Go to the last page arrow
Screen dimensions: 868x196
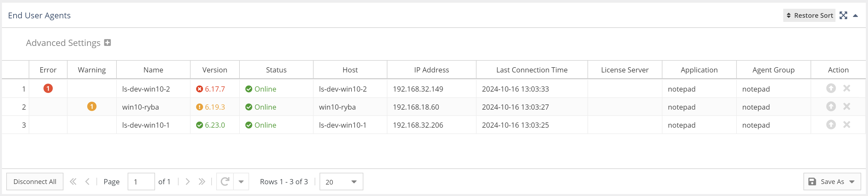(202, 182)
